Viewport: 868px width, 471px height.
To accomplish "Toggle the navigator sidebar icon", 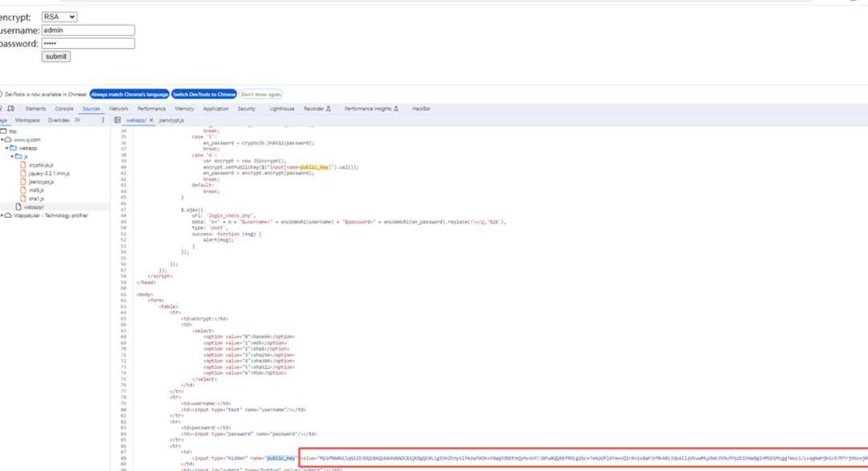I will 117,120.
